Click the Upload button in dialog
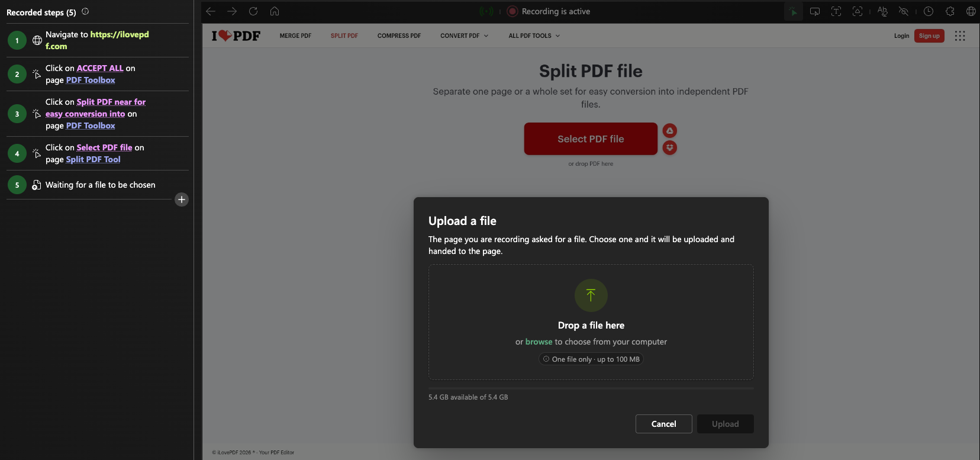Screen dimensions: 980x460 coord(726,424)
